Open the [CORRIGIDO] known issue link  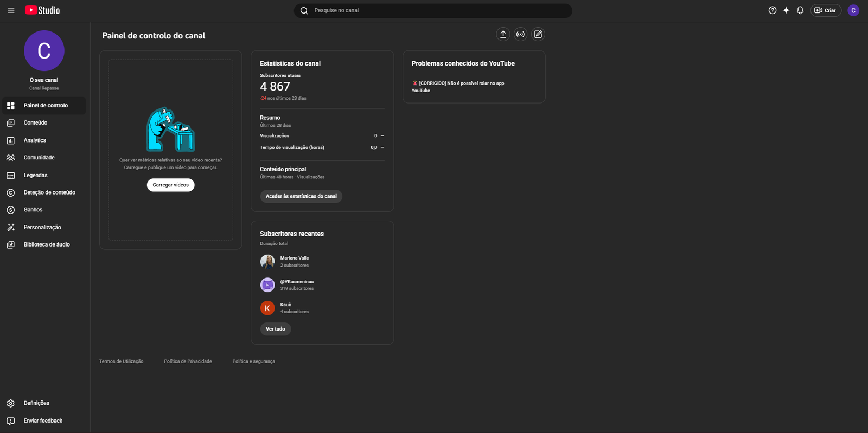tap(458, 87)
